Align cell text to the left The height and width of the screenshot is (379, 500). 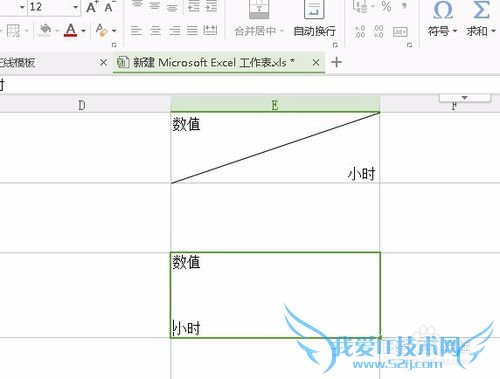tap(136, 31)
